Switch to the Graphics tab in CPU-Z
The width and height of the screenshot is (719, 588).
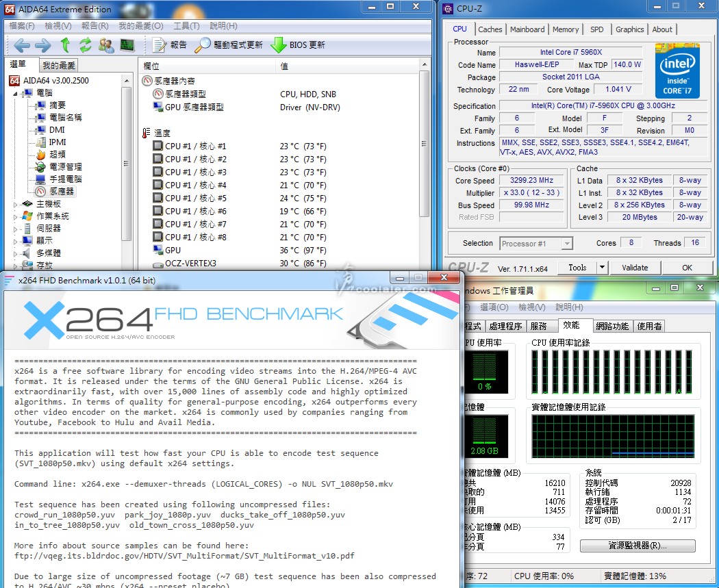click(629, 29)
